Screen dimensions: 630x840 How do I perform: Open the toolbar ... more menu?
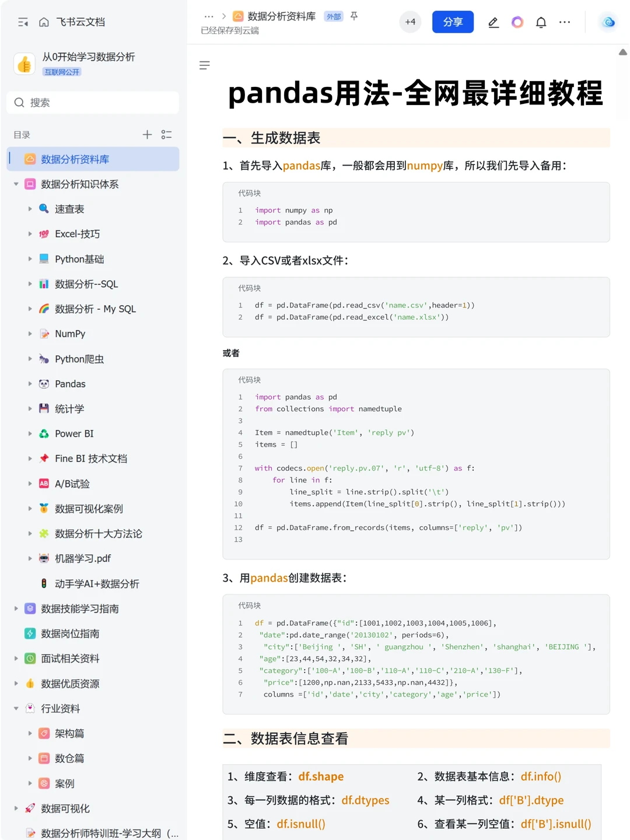(x=564, y=22)
